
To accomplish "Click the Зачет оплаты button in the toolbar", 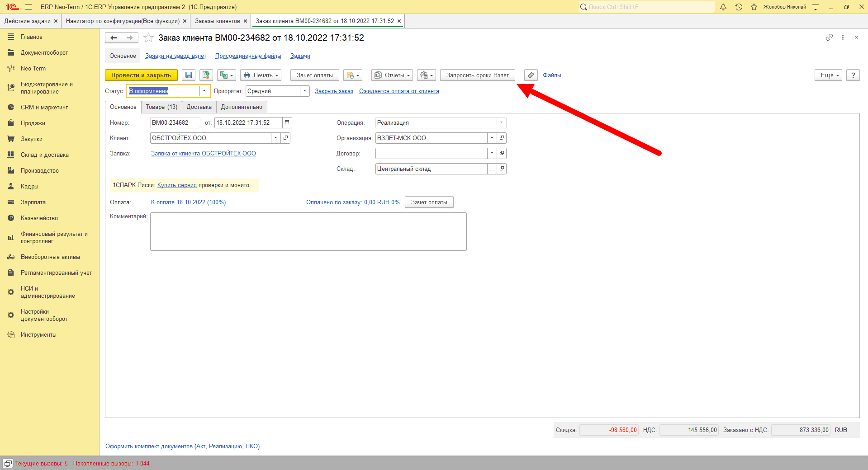I will (315, 75).
